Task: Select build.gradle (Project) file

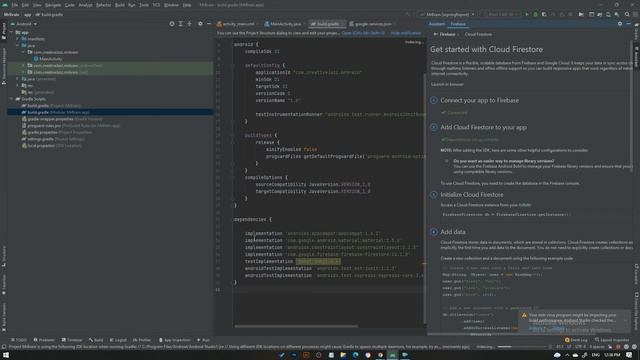Action: pos(51,106)
